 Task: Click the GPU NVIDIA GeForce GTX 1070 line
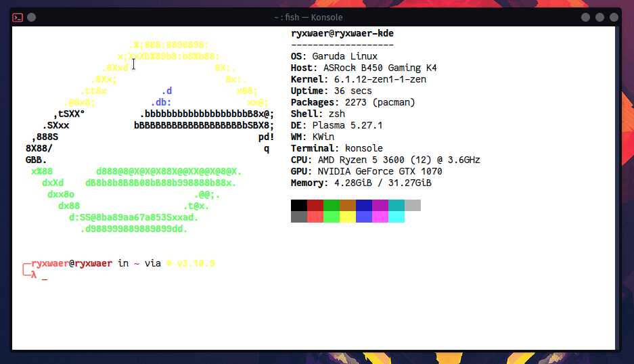click(366, 171)
